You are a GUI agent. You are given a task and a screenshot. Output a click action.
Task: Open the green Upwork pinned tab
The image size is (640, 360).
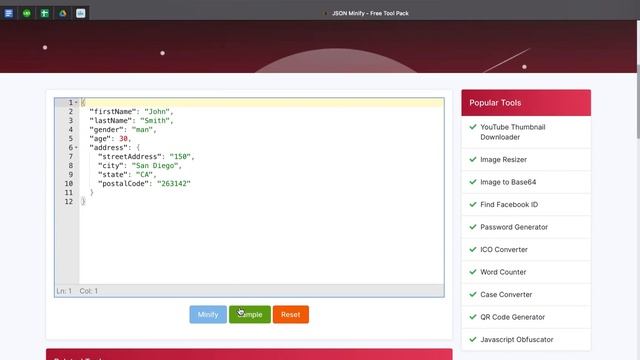coord(27,13)
